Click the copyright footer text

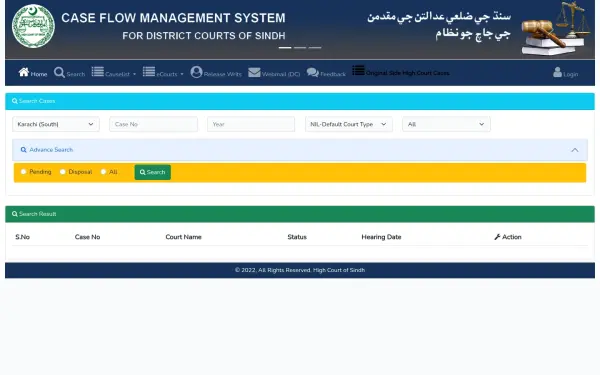300,270
